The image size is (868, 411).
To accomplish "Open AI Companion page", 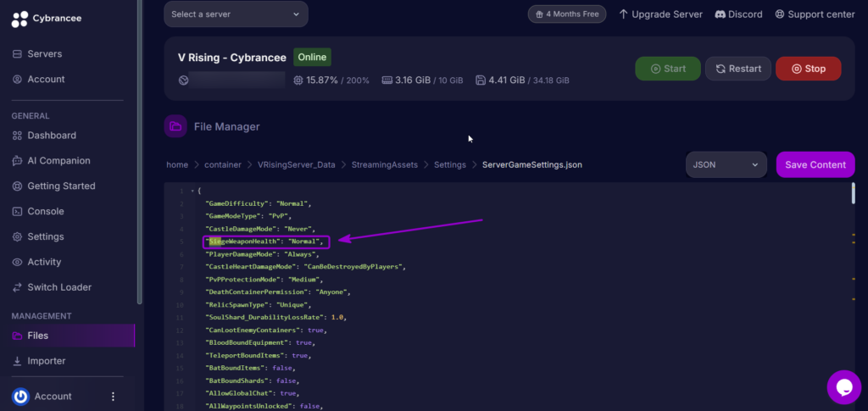I will 52,161.
